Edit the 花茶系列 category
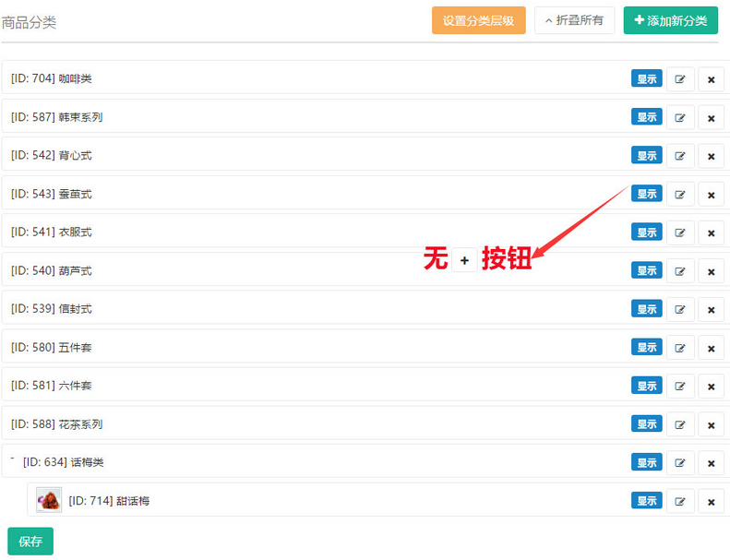The image size is (730, 560). pos(680,424)
